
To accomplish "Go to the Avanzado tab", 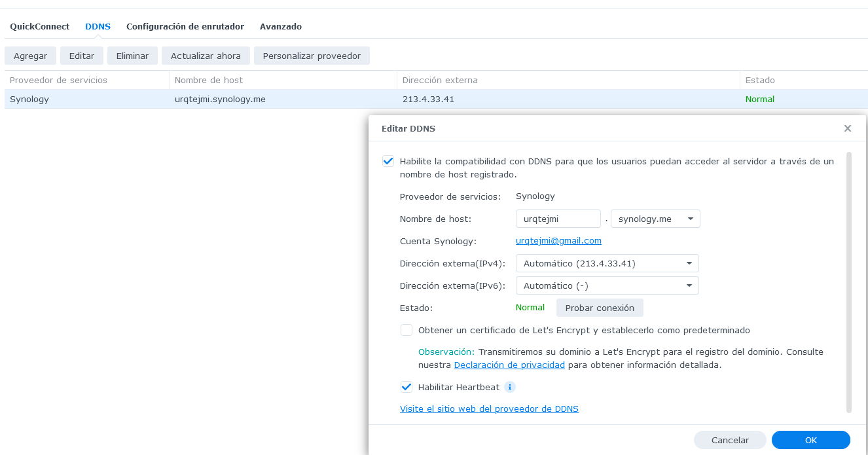I will (281, 27).
